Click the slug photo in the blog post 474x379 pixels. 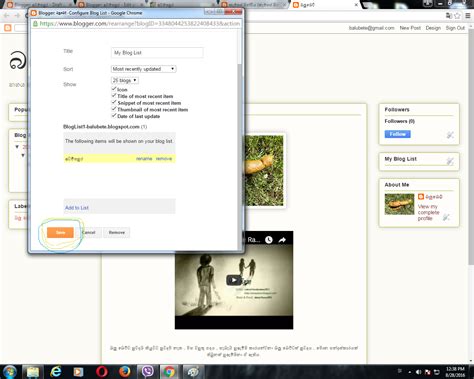click(x=264, y=170)
